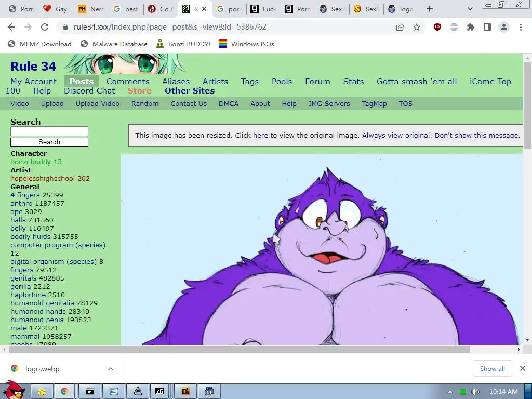Screen dimensions: 532x399
Task: Go back to the previous page
Action: point(11,27)
